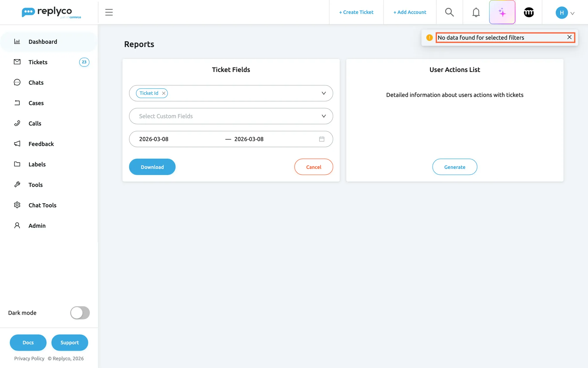The height and width of the screenshot is (368, 588).
Task: Toggle Dark mode switch
Action: click(80, 313)
